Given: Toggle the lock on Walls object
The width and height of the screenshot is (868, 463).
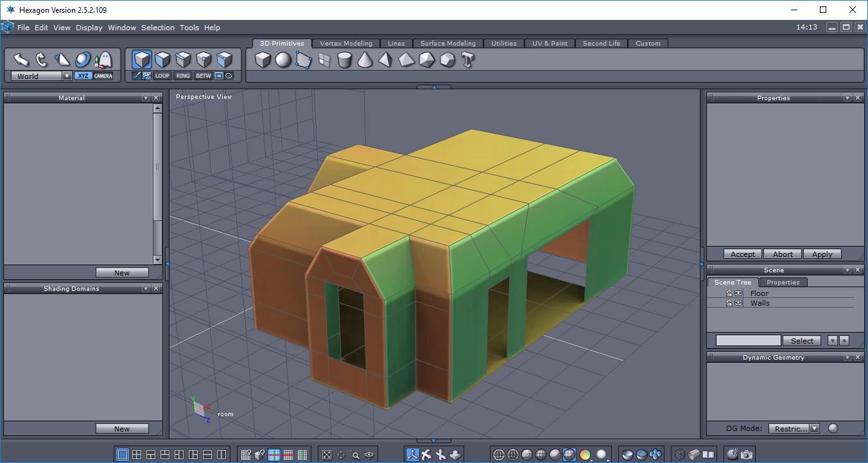Looking at the screenshot, I should pyautogui.click(x=729, y=303).
